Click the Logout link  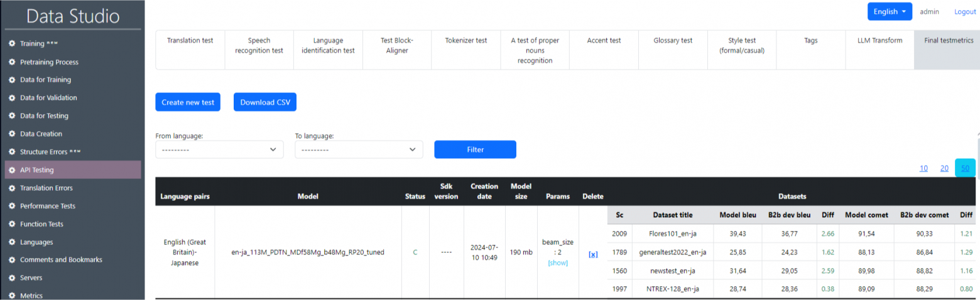965,12
